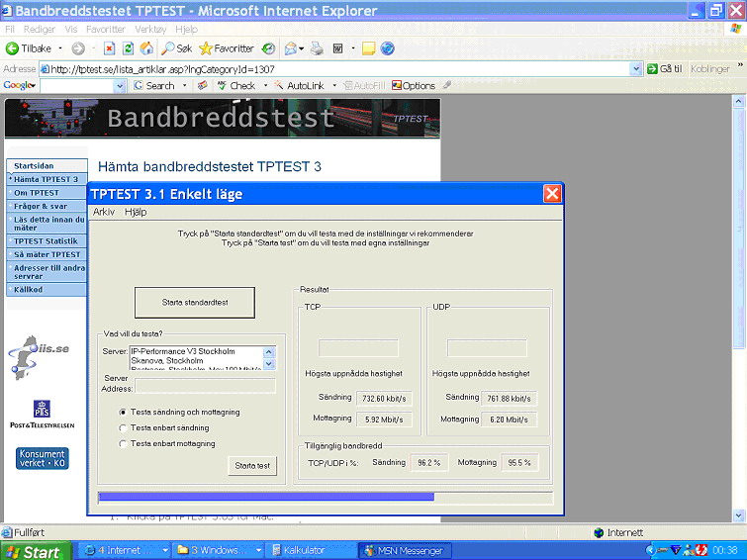Screen dimensions: 747x560
Task: Click the Google toolbar news icon
Action: pos(203,85)
